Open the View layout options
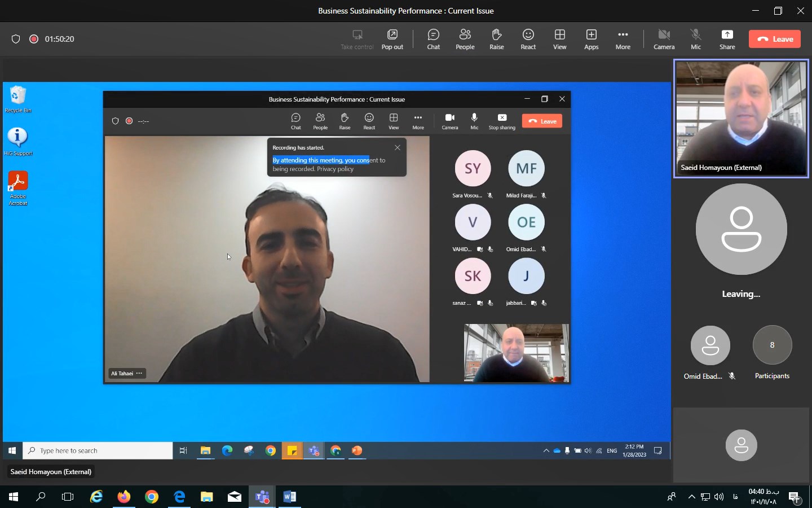This screenshot has height=508, width=812. pyautogui.click(x=559, y=39)
